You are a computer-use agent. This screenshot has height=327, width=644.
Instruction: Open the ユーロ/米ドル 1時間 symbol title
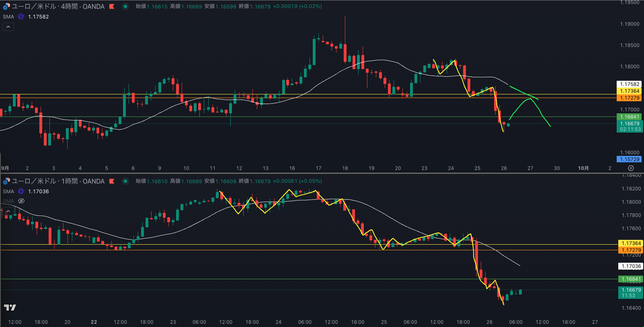[58, 181]
